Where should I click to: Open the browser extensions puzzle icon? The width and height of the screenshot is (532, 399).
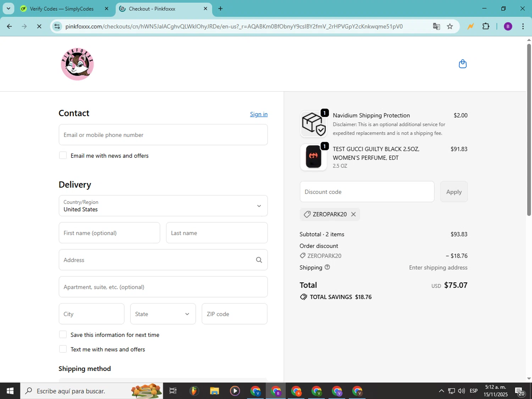(486, 26)
